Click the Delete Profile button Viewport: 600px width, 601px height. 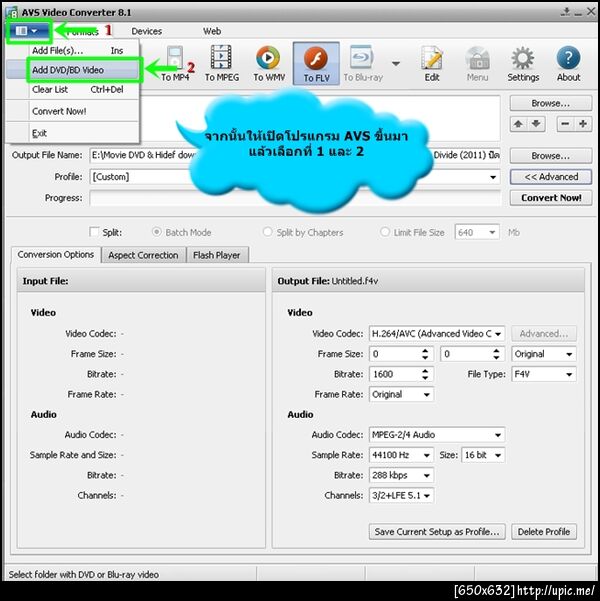pyautogui.click(x=544, y=532)
